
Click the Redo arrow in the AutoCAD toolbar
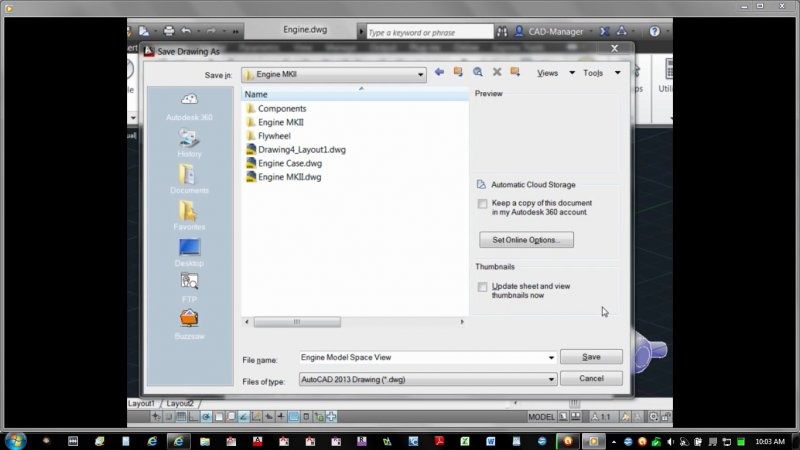(x=211, y=31)
